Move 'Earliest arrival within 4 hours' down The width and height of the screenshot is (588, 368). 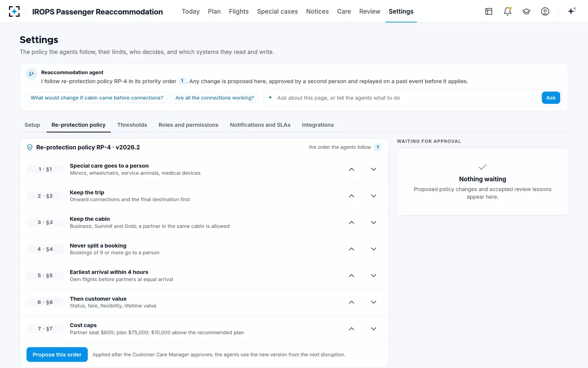pyautogui.click(x=374, y=276)
